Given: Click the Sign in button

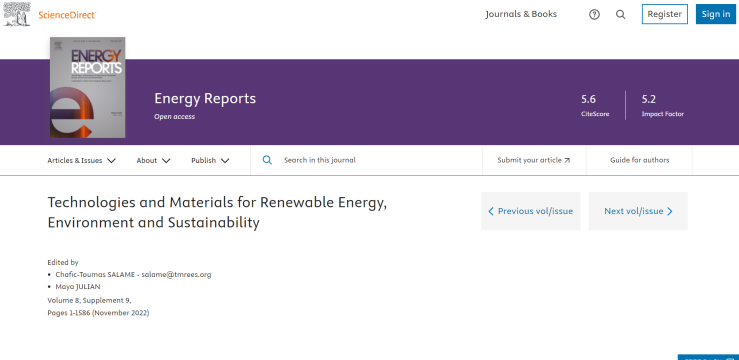Looking at the screenshot, I should pyautogui.click(x=715, y=14).
